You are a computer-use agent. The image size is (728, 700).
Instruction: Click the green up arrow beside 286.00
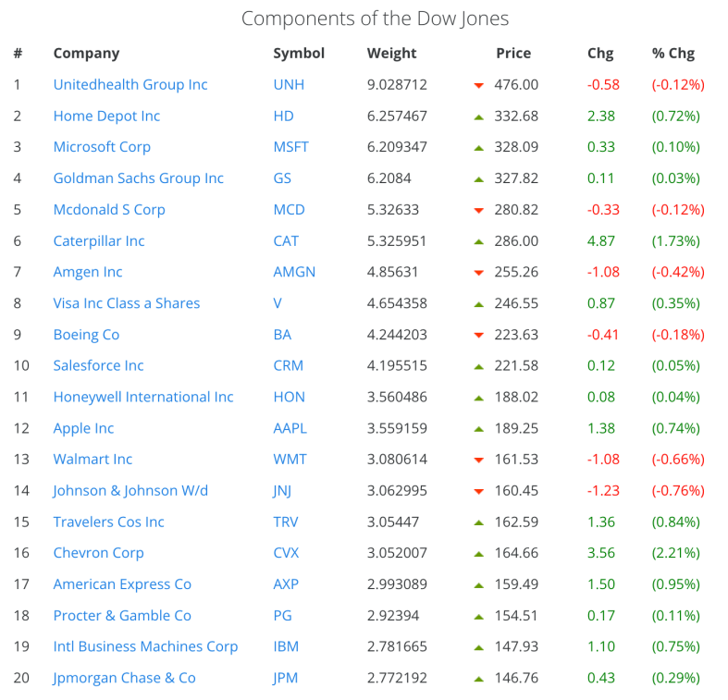pos(478,242)
